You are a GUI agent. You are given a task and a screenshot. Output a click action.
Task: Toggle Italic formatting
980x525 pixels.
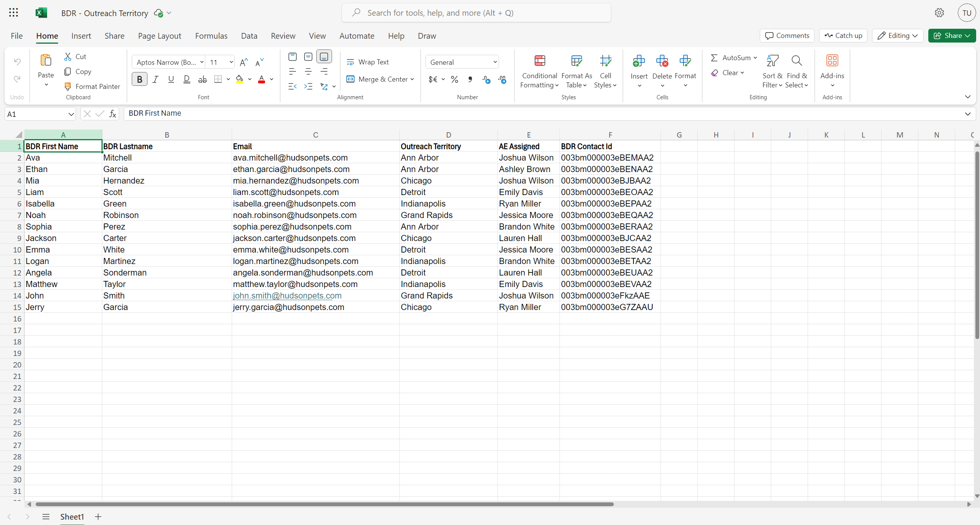tap(155, 79)
